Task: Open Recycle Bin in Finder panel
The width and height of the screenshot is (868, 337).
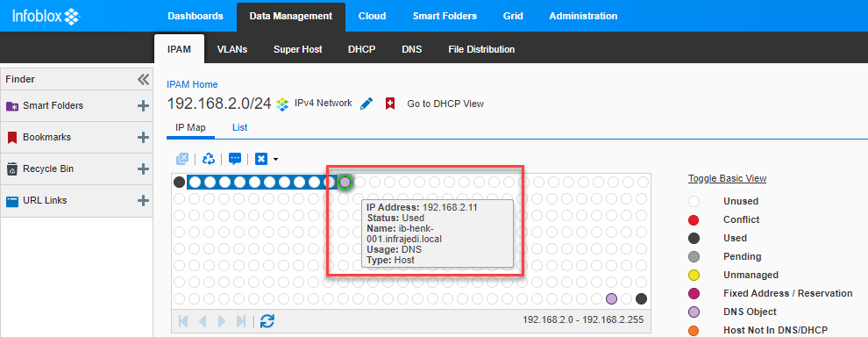Action: click(x=48, y=168)
